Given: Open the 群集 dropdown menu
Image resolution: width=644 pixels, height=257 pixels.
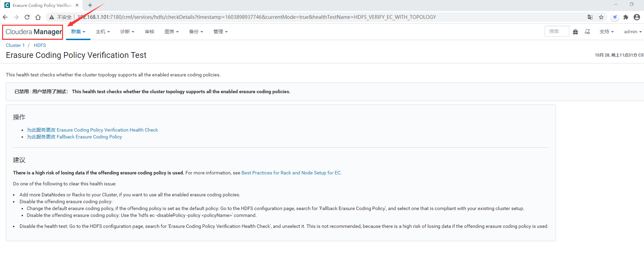Looking at the screenshot, I should (x=78, y=32).
